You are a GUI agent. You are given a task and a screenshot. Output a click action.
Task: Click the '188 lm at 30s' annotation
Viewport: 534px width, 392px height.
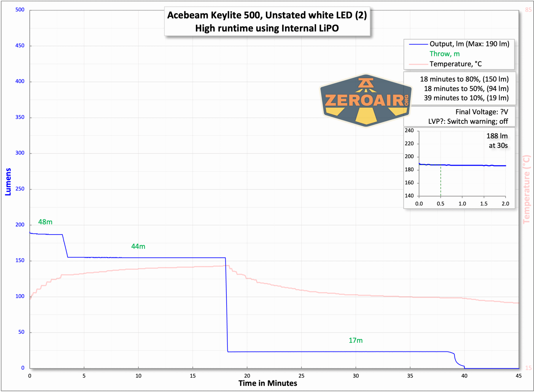(x=497, y=141)
